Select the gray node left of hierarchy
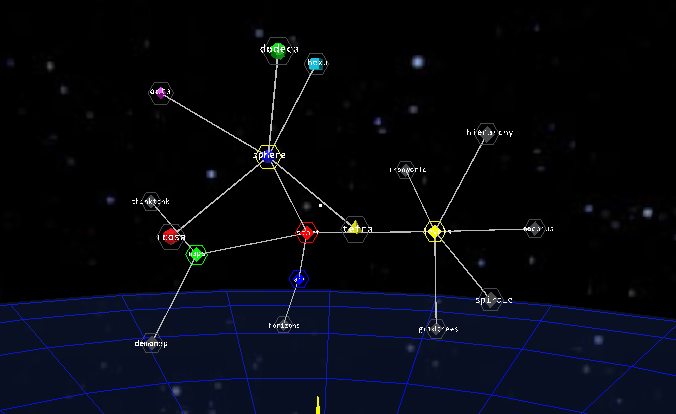The height and width of the screenshot is (414, 676). pos(406,170)
